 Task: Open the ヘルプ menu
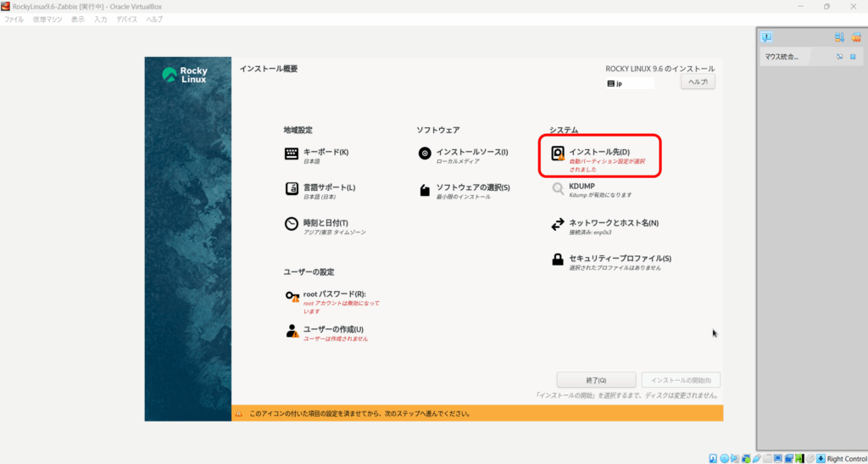154,20
